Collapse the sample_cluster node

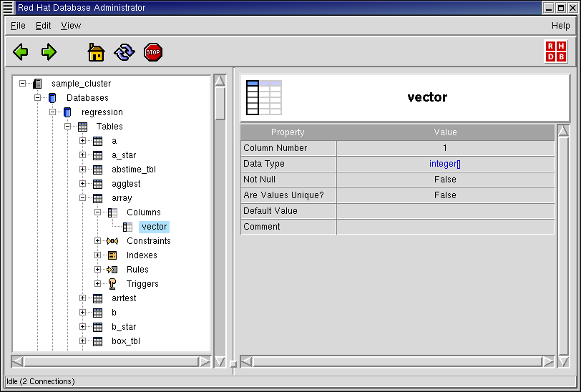coord(23,84)
